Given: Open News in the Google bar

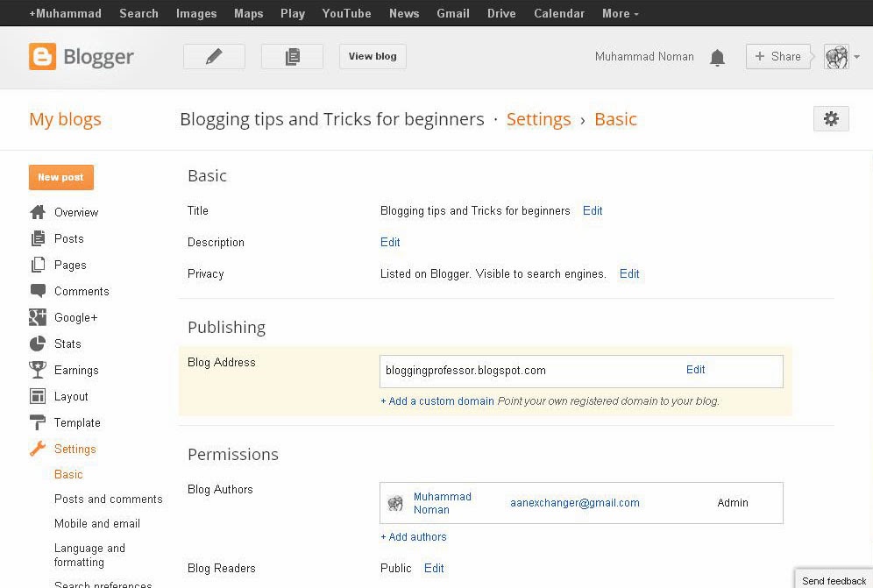Looking at the screenshot, I should (404, 13).
